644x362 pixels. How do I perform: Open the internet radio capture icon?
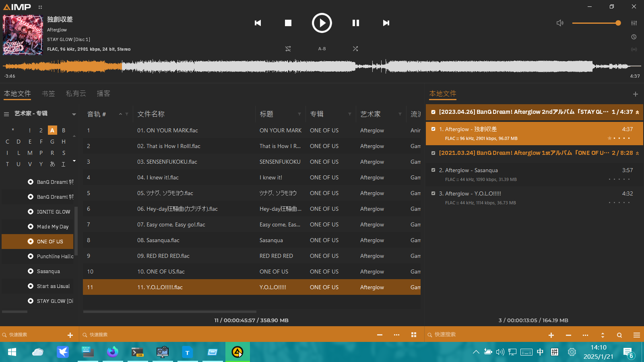[x=634, y=49]
